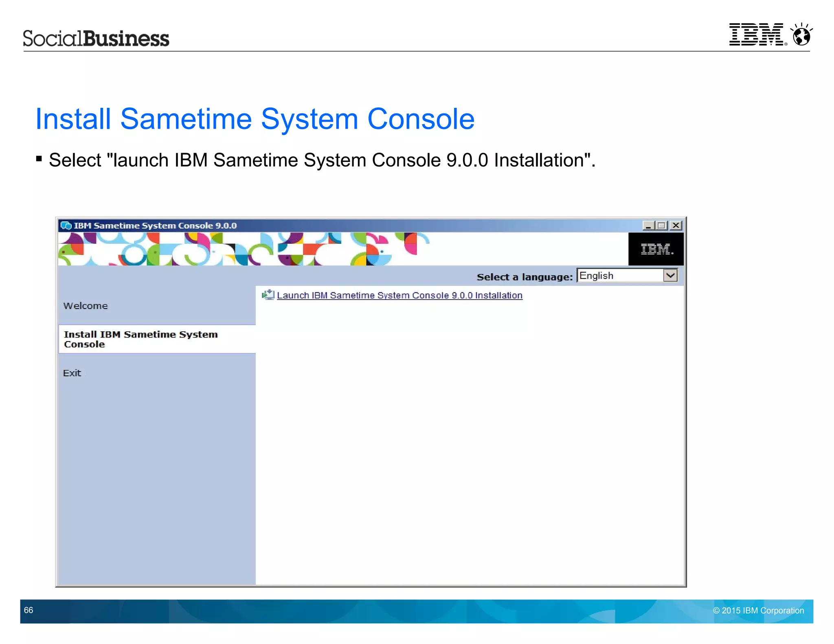Click the Launch IBM Sametime System Console 9.0.0 Installation link
The image size is (834, 644).
(399, 295)
